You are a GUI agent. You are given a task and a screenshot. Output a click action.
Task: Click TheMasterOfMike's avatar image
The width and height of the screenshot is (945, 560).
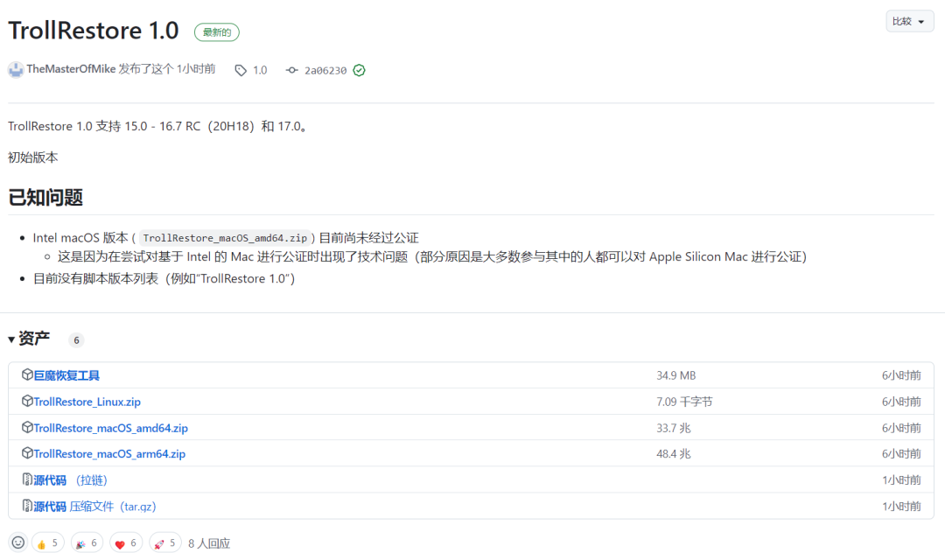coord(16,70)
